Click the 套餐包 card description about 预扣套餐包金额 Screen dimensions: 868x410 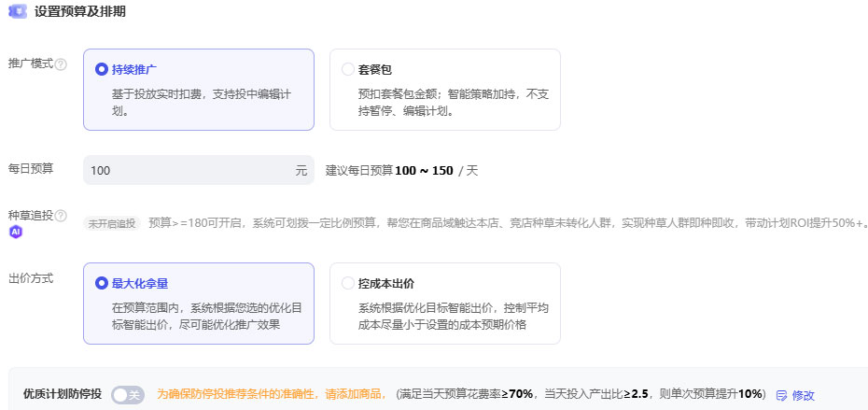coord(454,103)
